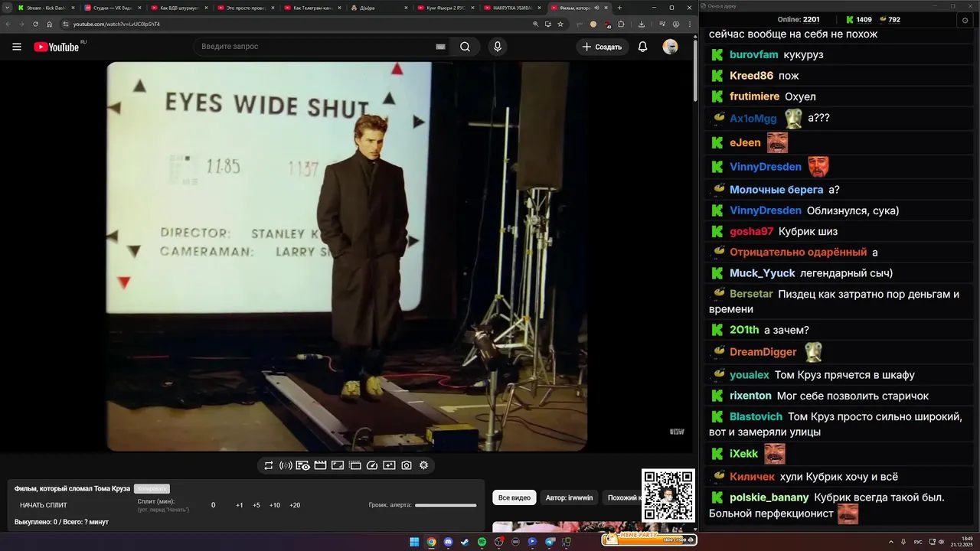Switch to Дзыра tab
The height and width of the screenshot is (551, 980).
(x=378, y=8)
